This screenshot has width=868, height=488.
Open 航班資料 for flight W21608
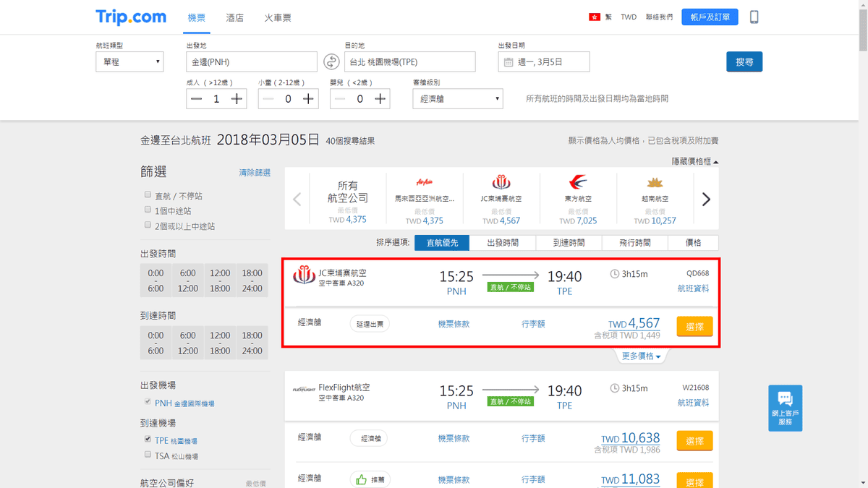tap(693, 403)
